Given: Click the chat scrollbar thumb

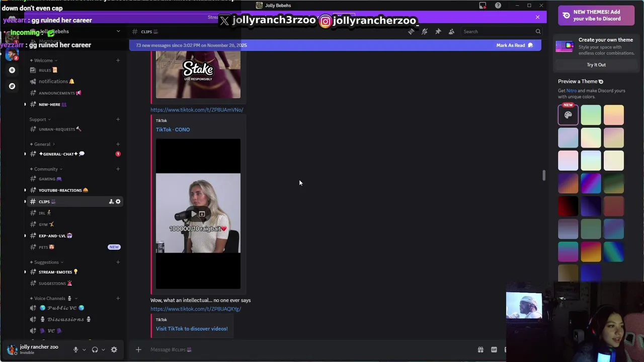Looking at the screenshot, I should pos(543,175).
